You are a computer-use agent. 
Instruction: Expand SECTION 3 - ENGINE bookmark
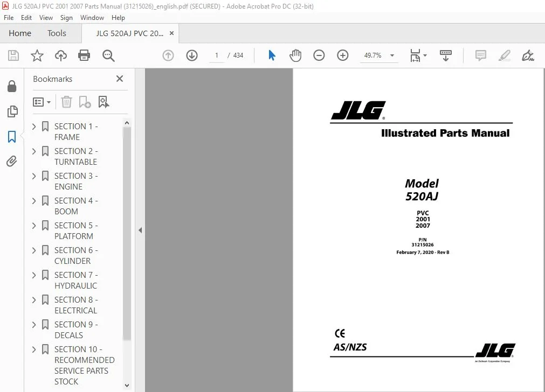(34, 176)
